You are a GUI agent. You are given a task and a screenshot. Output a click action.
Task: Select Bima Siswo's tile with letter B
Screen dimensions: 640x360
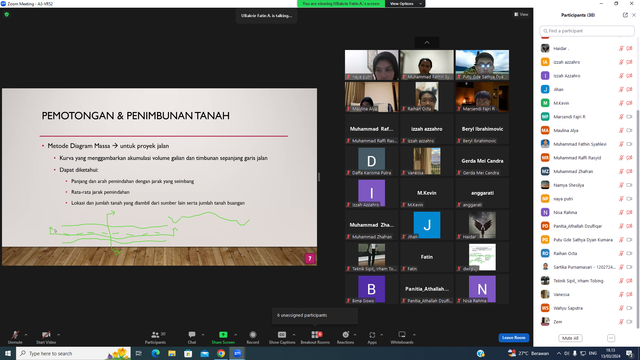(371, 289)
